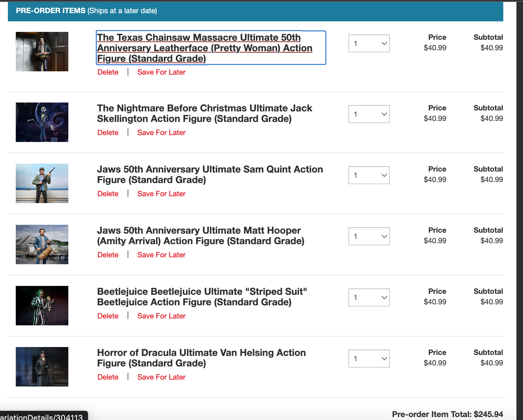Screen dimensions: 523x420
Task: Open Jaws Sam Quint Action Figure title
Action: (x=210, y=175)
